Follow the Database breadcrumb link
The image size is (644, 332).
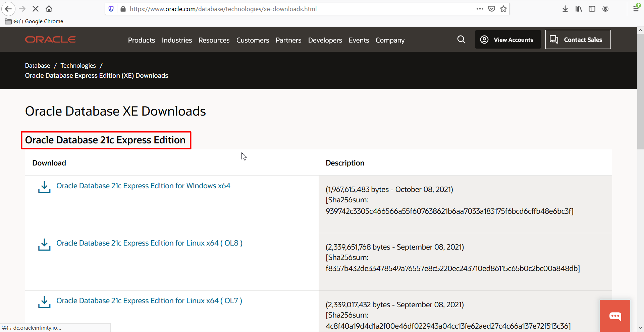[38, 66]
